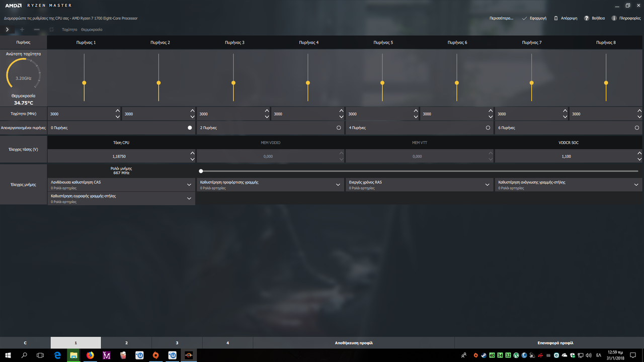The width and height of the screenshot is (644, 362).
Task: Click Core 5 speed slider handle
Action: click(382, 83)
